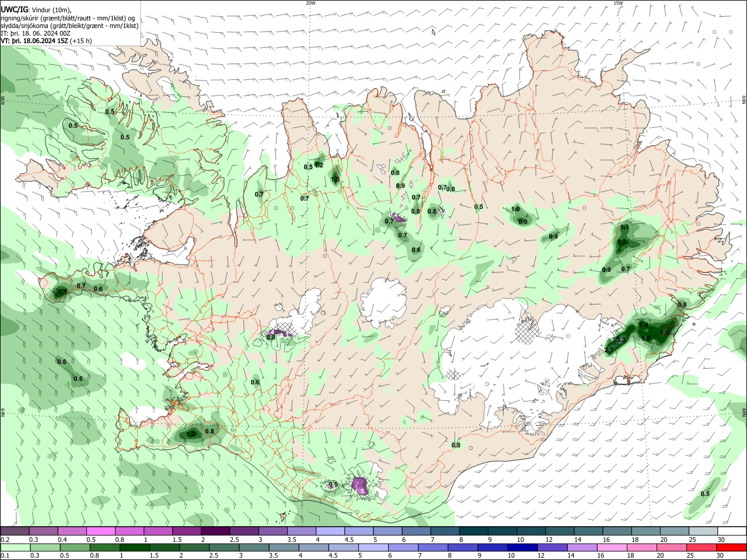Click top-row swatch starting at 0.2
This screenshot has height=560, width=747.
(15, 531)
